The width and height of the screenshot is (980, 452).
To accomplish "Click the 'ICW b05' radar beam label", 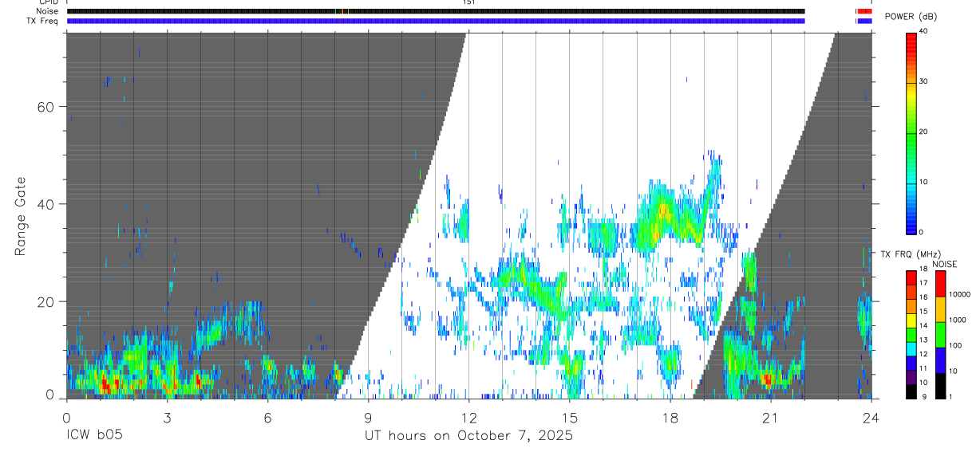I will tap(95, 436).
